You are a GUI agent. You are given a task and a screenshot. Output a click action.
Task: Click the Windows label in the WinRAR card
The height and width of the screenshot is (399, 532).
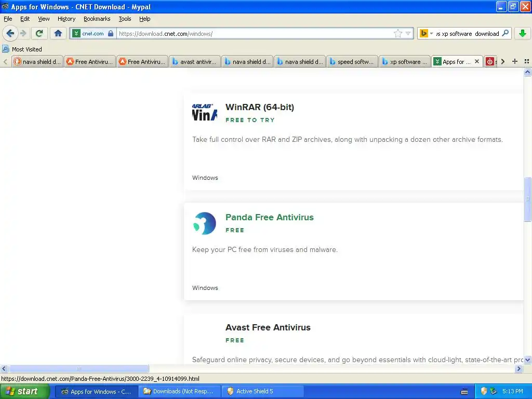coord(205,178)
